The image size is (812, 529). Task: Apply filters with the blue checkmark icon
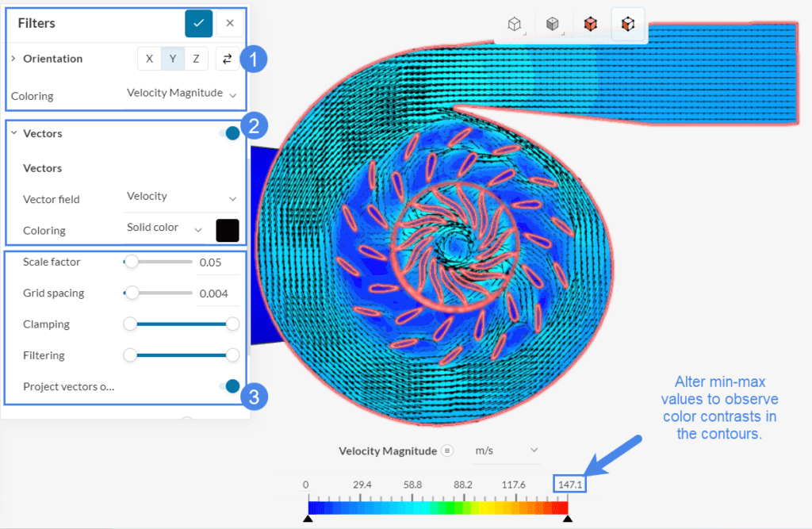(198, 23)
